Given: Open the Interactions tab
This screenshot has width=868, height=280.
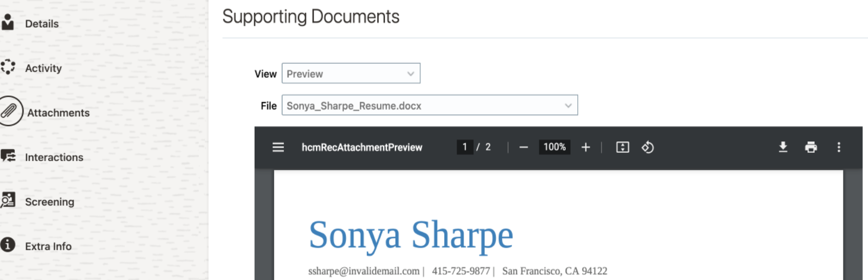Looking at the screenshot, I should click(54, 157).
